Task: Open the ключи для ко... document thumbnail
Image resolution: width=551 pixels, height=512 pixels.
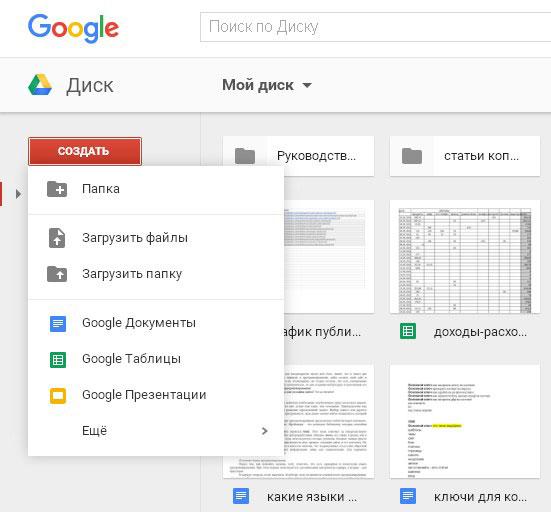Action: pos(465,422)
